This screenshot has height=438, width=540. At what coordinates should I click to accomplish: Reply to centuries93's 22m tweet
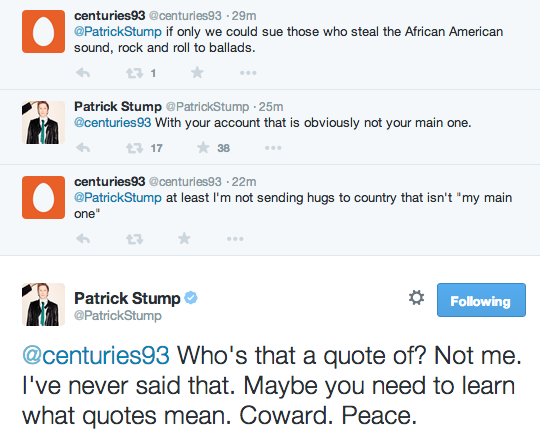click(83, 239)
